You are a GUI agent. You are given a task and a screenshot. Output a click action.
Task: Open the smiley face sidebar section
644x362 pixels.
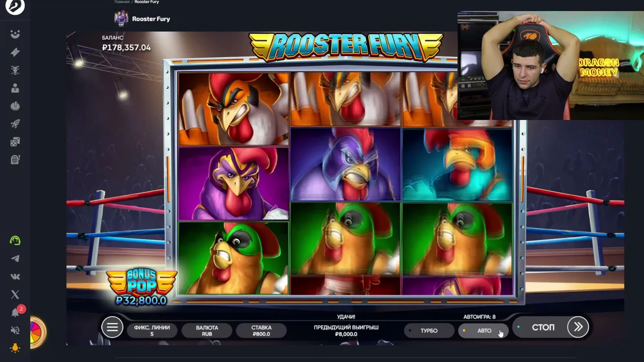15,34
